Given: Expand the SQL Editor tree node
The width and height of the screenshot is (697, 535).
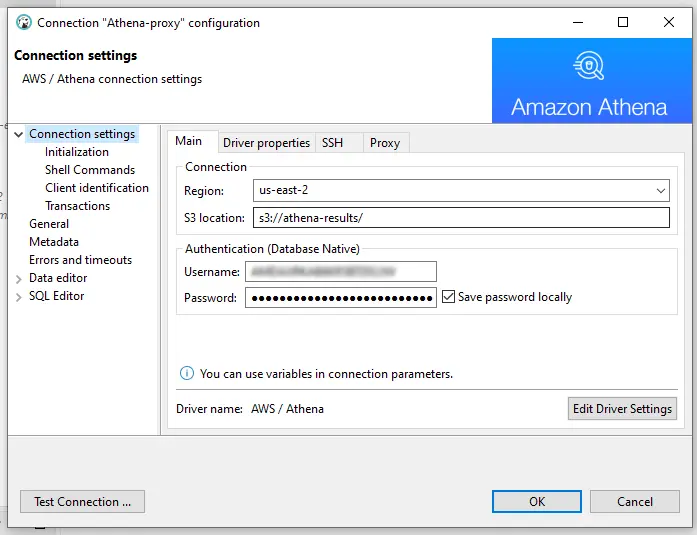Looking at the screenshot, I should click(19, 297).
